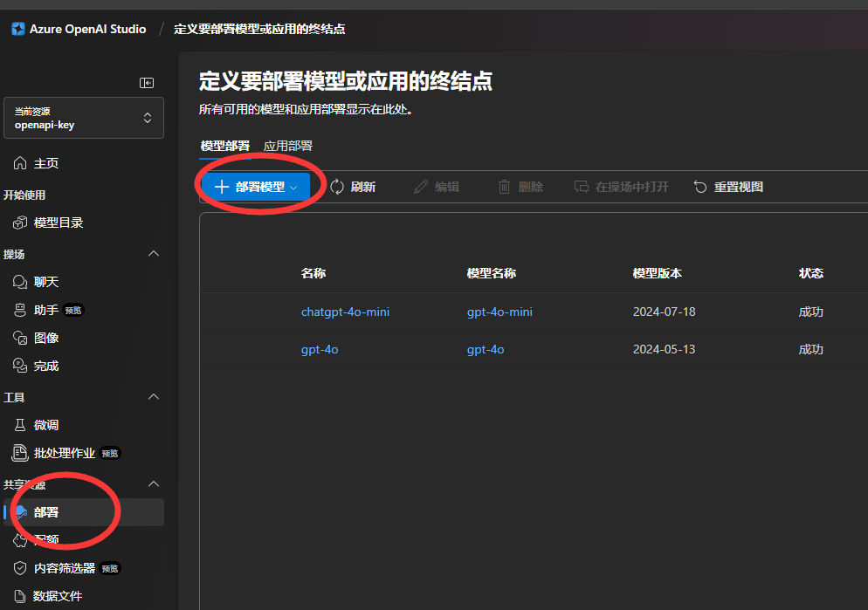Click the icon beside 完成
This screenshot has width=868, height=610.
coord(20,366)
